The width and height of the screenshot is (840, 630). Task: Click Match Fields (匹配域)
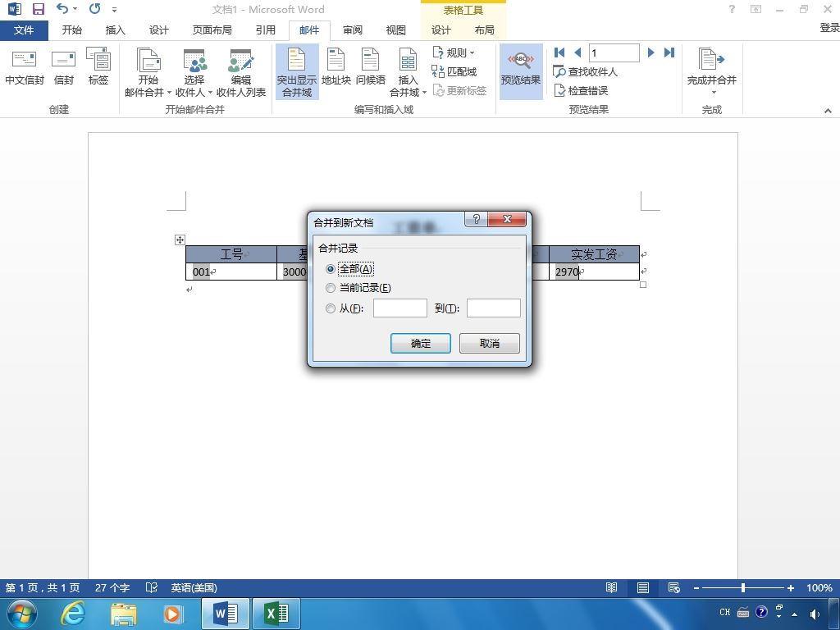click(x=454, y=71)
